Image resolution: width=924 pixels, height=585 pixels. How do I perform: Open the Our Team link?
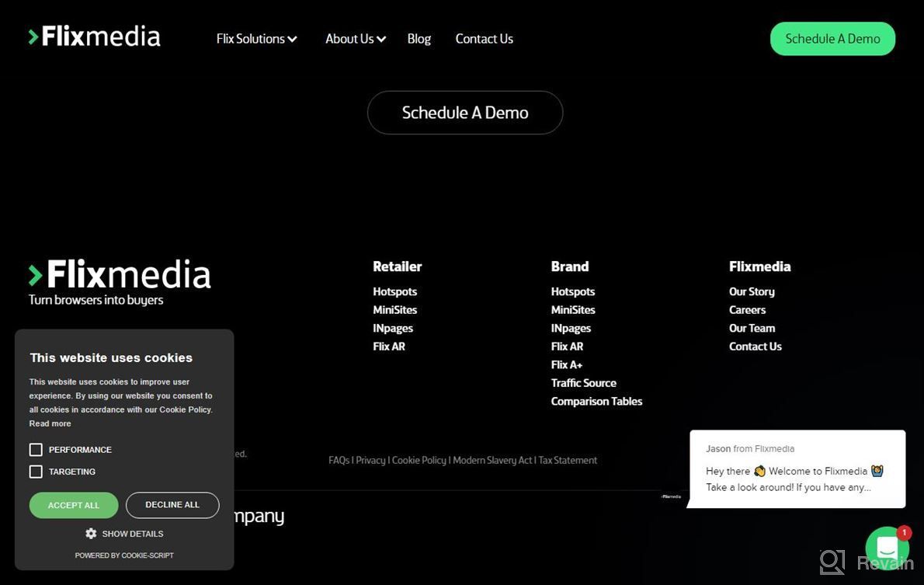pos(752,329)
